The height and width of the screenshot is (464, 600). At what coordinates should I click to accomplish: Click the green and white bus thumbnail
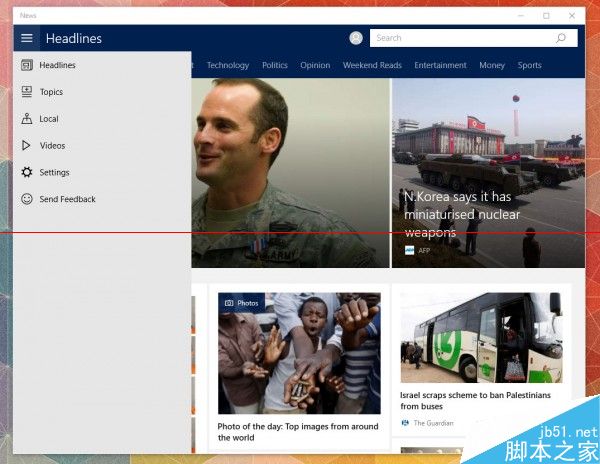(482, 337)
